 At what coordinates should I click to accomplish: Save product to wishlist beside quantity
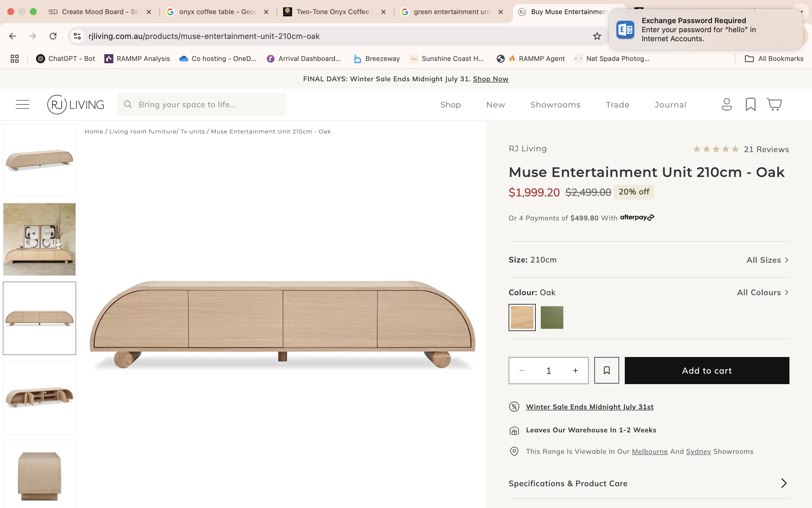tap(607, 370)
